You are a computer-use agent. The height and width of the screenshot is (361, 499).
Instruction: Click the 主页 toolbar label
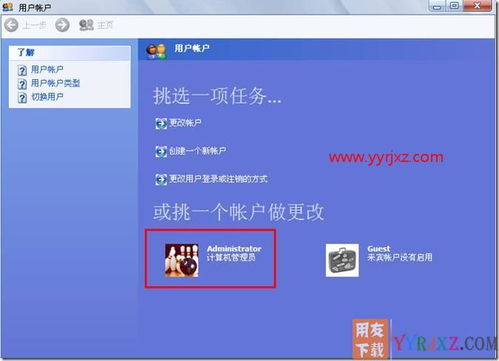[x=105, y=25]
